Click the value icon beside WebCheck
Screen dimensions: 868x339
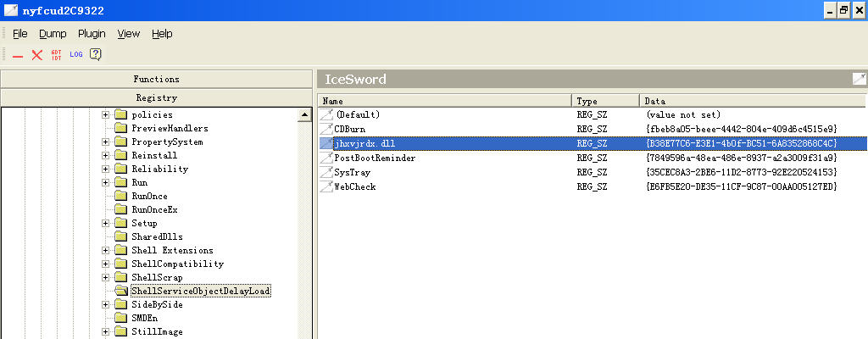coord(326,186)
